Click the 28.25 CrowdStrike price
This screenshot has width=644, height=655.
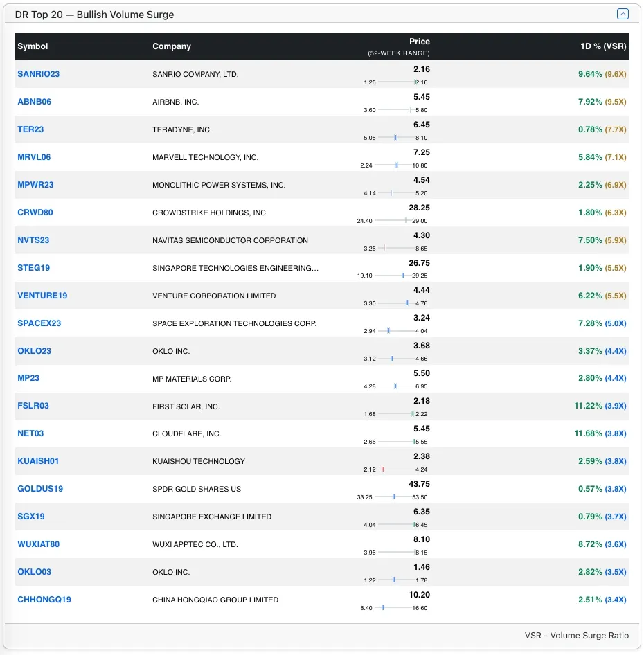point(419,208)
